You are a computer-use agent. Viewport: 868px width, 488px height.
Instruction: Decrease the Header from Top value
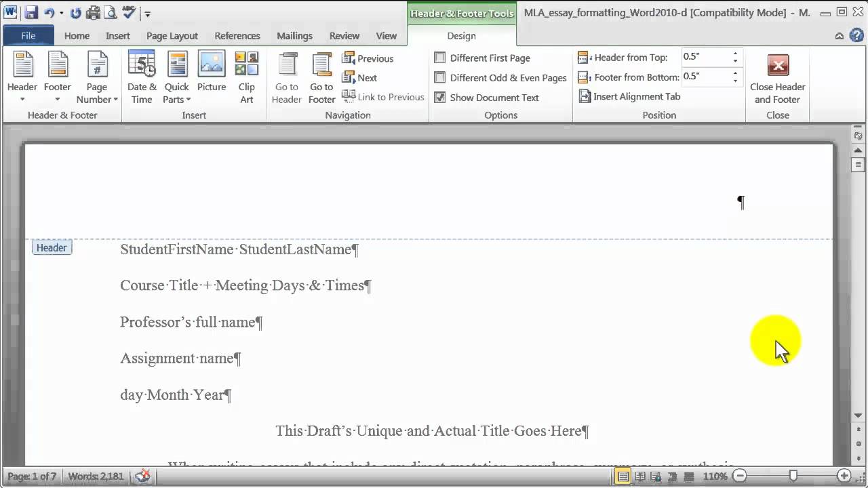tap(735, 62)
